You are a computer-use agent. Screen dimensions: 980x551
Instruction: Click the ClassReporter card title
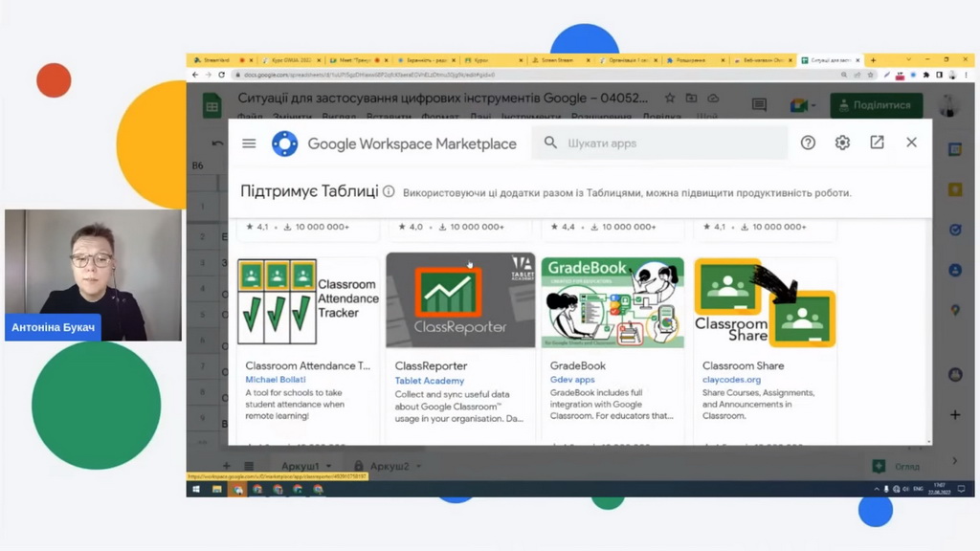431,366
